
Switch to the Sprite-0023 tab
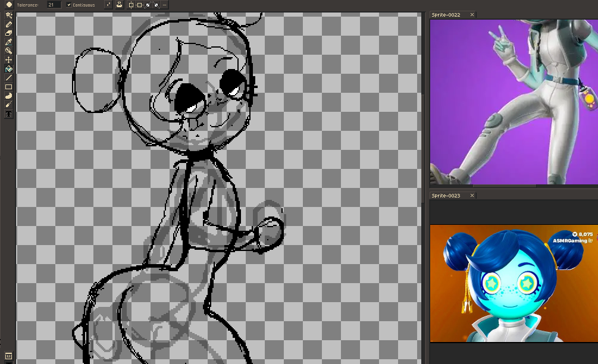(x=446, y=196)
